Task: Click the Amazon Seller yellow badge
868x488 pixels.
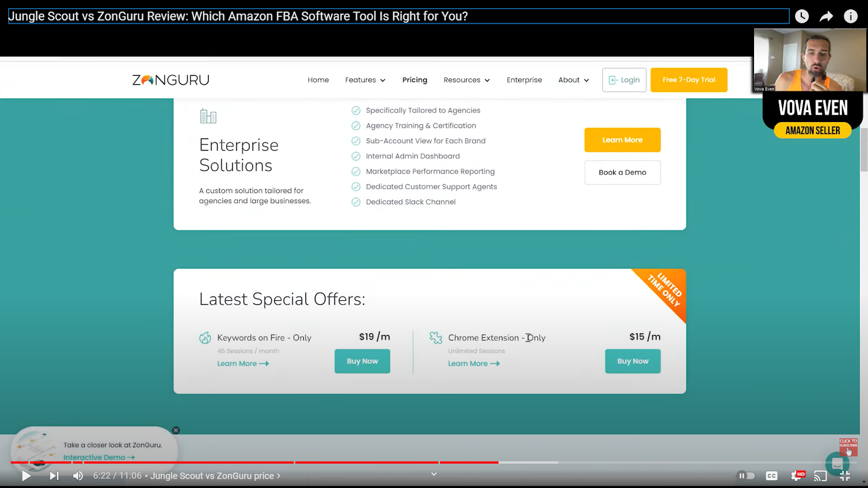Action: [813, 131]
